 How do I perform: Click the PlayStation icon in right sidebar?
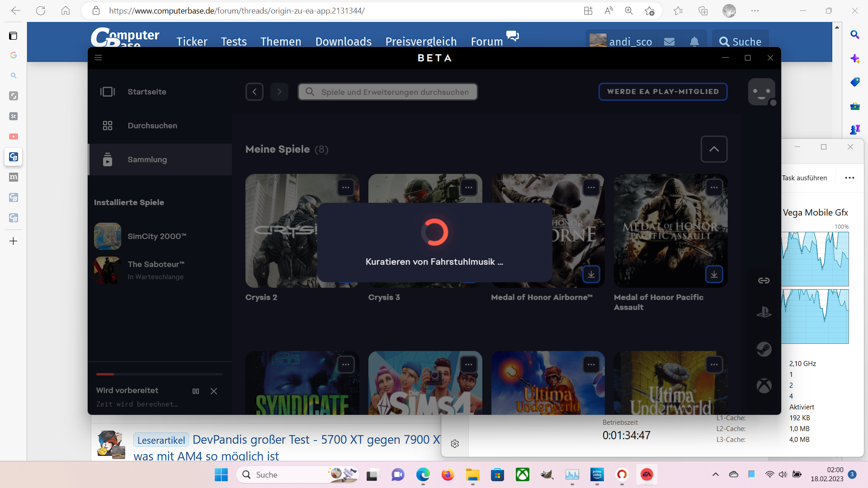(764, 312)
